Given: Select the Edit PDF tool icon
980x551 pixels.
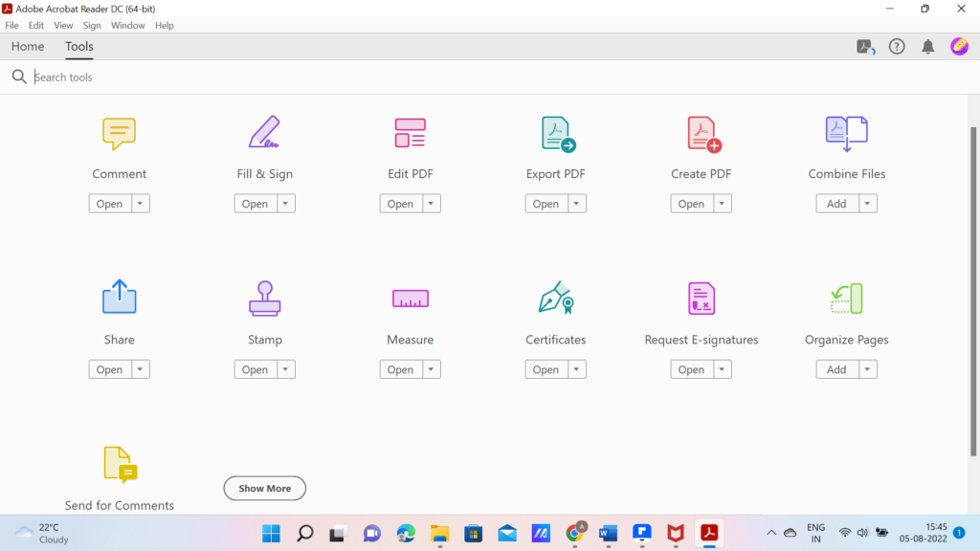Looking at the screenshot, I should [410, 133].
